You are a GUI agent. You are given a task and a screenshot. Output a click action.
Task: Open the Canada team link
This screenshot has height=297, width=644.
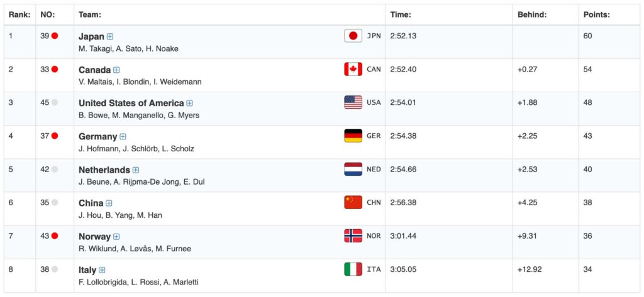[94, 70]
